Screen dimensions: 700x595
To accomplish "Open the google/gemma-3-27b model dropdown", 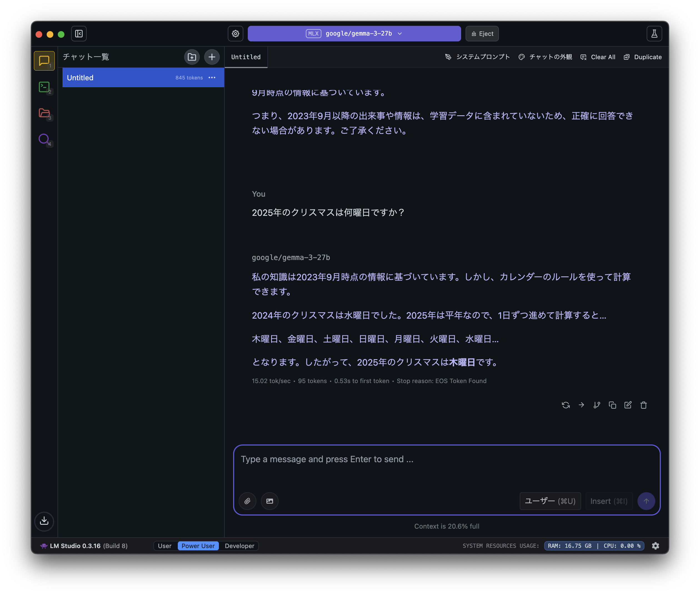I will (x=354, y=33).
